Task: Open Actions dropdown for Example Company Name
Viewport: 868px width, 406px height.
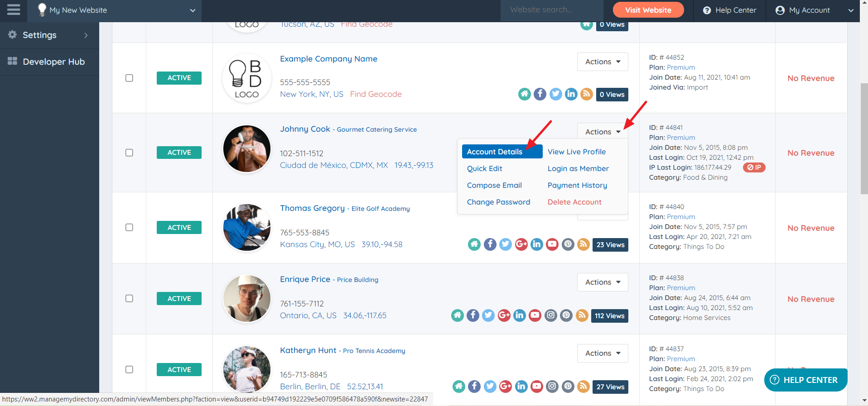Action: [x=603, y=62]
